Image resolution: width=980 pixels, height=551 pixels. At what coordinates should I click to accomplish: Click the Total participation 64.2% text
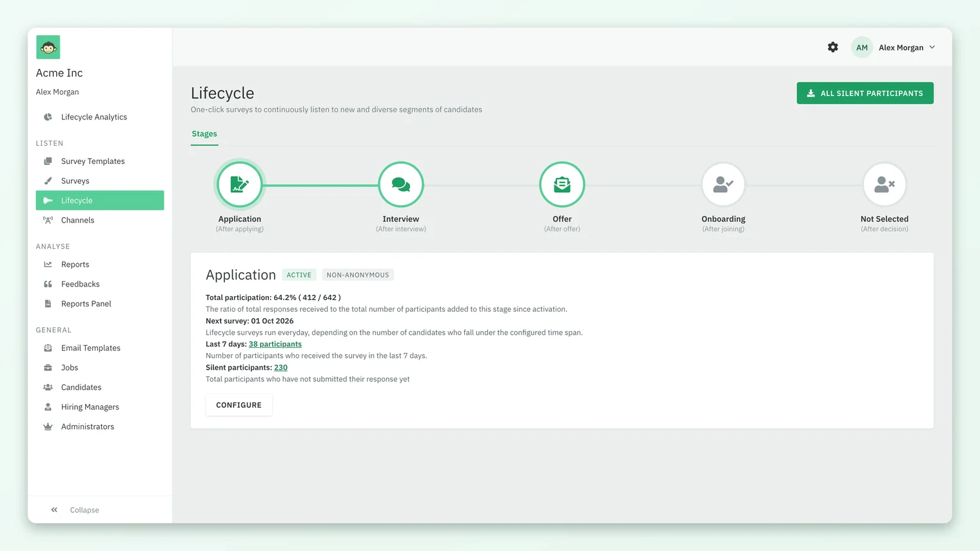[273, 298]
